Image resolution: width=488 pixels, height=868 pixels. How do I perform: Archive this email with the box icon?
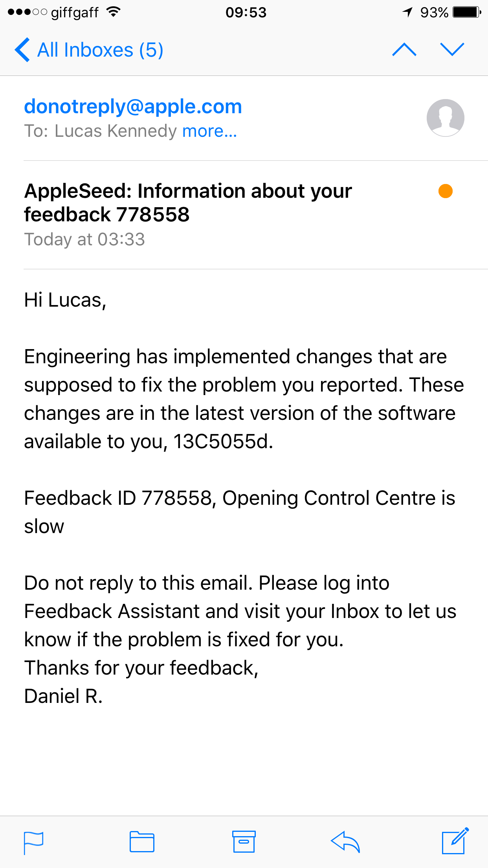[x=244, y=842]
